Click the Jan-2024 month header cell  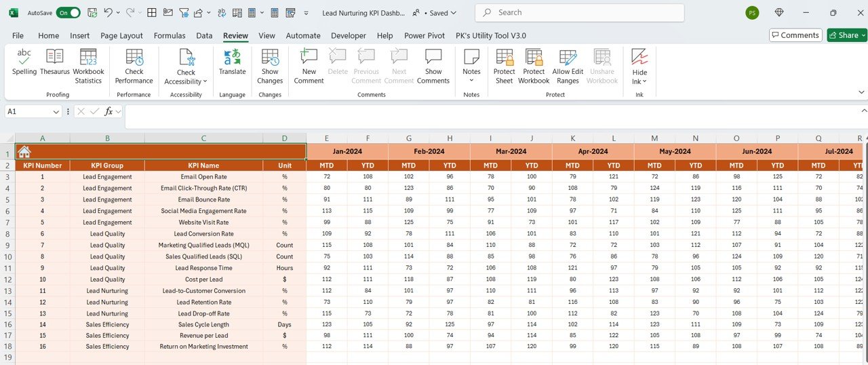(x=347, y=152)
